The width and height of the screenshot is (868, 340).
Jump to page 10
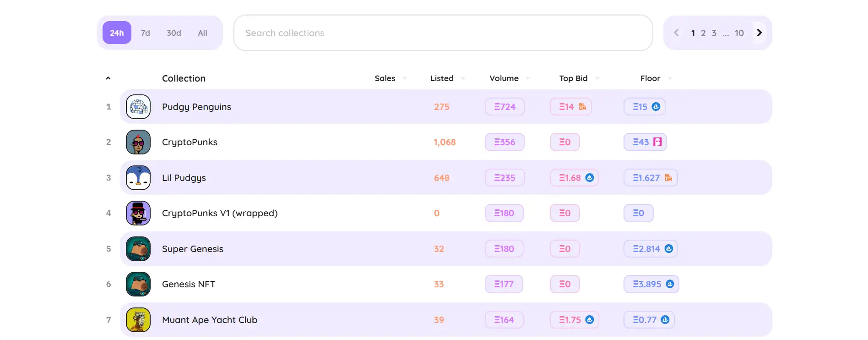(x=739, y=33)
